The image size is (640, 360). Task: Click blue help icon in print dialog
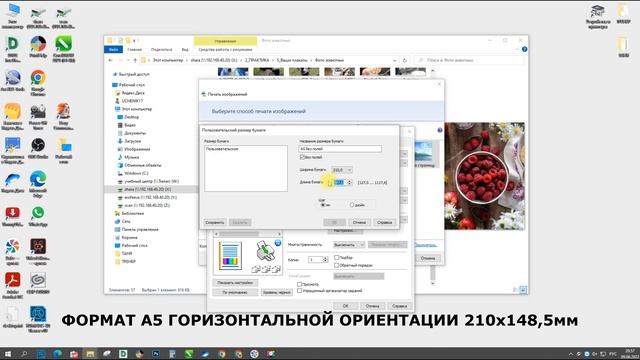point(440,130)
